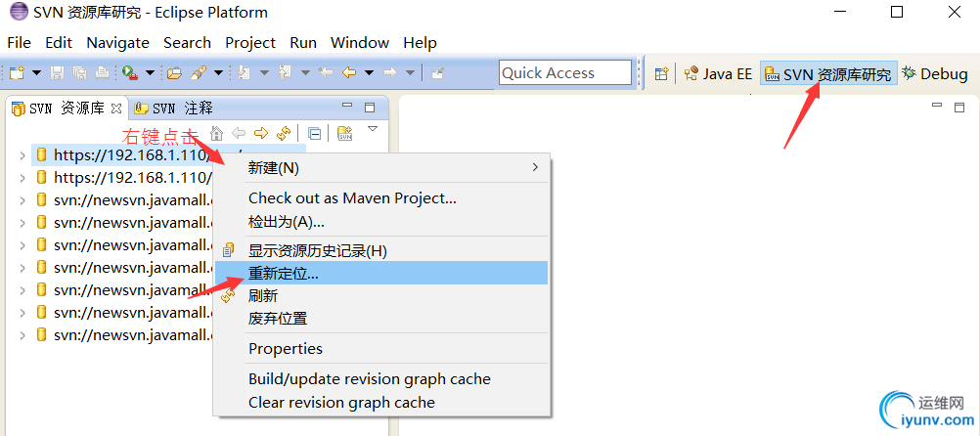Image resolution: width=980 pixels, height=436 pixels.
Task: Open the Navigate menu
Action: [x=117, y=42]
